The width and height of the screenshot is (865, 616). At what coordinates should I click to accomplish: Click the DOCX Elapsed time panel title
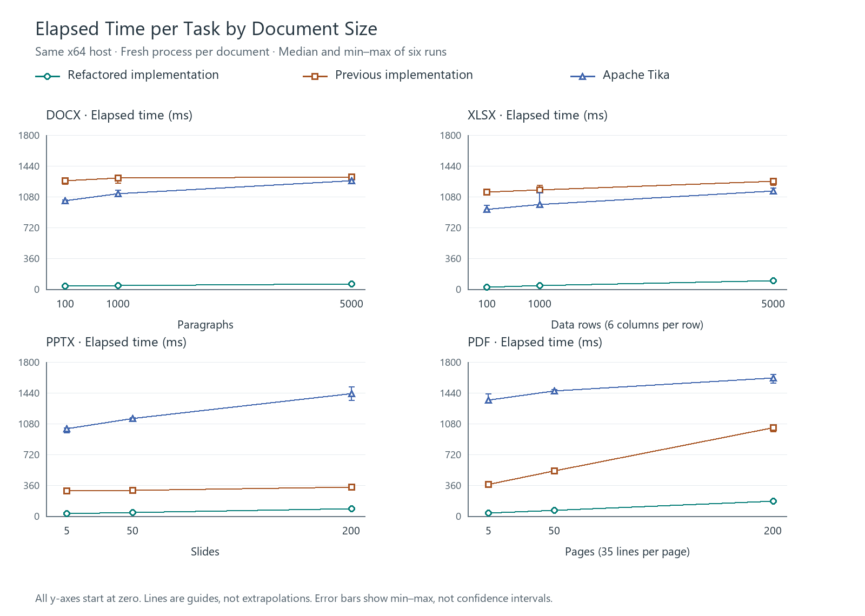coord(119,115)
